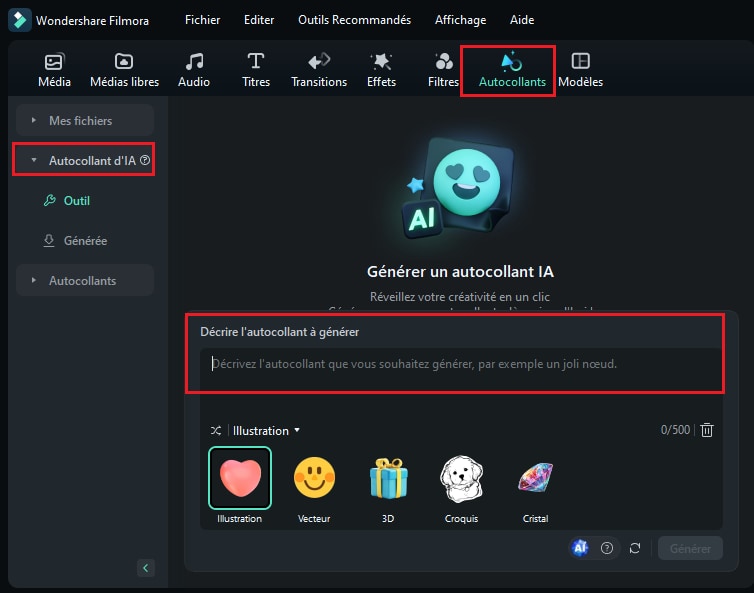The image size is (754, 593).
Task: Clear the prompt with the trash icon
Action: click(x=706, y=429)
